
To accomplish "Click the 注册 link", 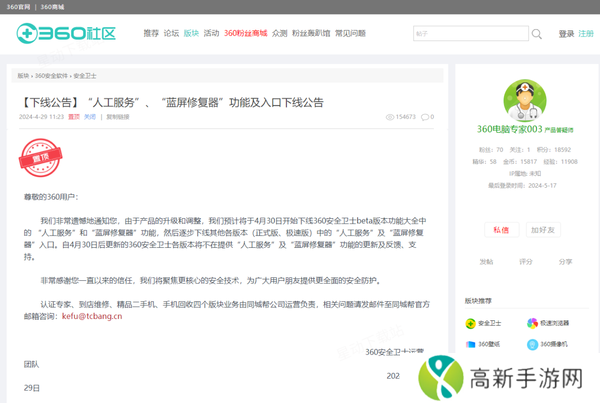I will [x=586, y=34].
